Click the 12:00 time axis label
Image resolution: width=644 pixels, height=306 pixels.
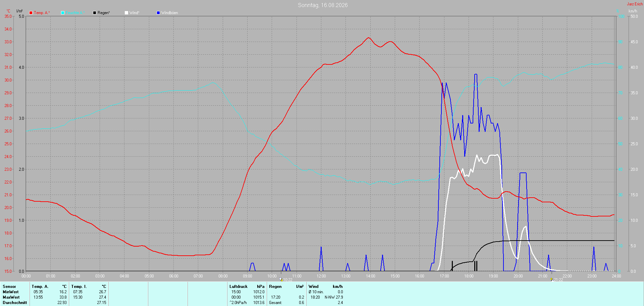[321, 276]
